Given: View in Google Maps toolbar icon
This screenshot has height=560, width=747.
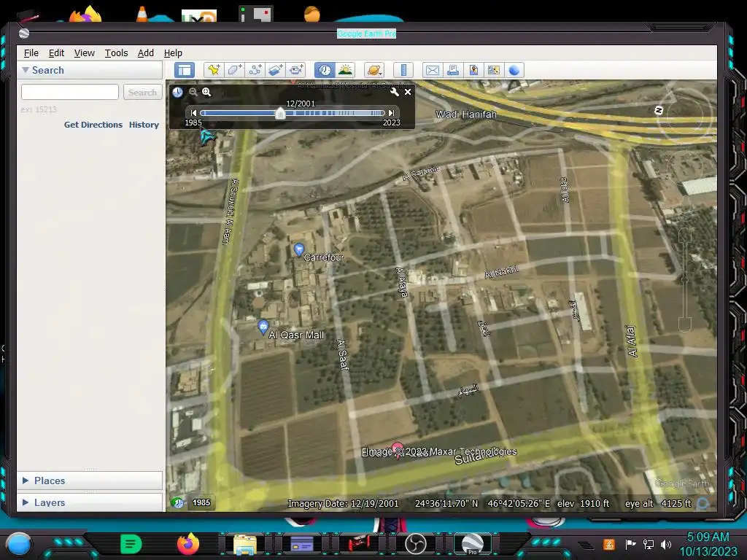Looking at the screenshot, I should pyautogui.click(x=494, y=70).
